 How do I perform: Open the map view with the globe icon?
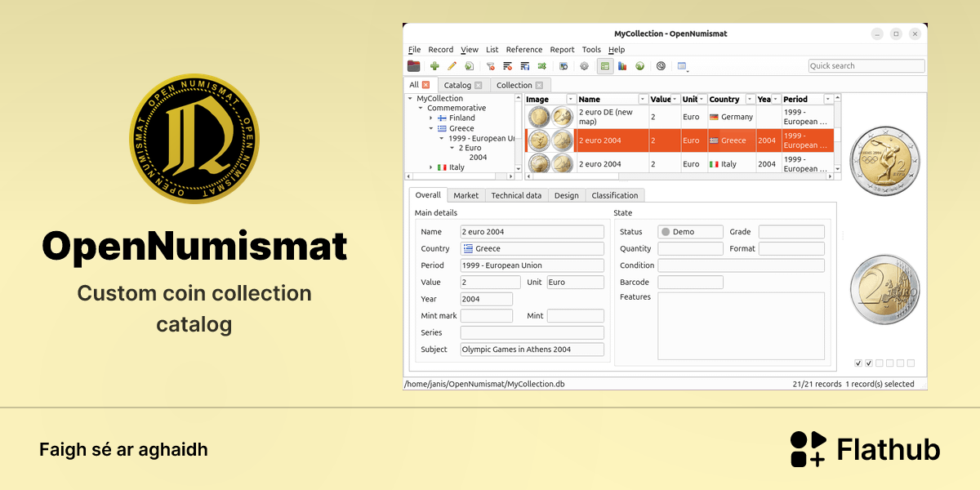click(x=639, y=66)
